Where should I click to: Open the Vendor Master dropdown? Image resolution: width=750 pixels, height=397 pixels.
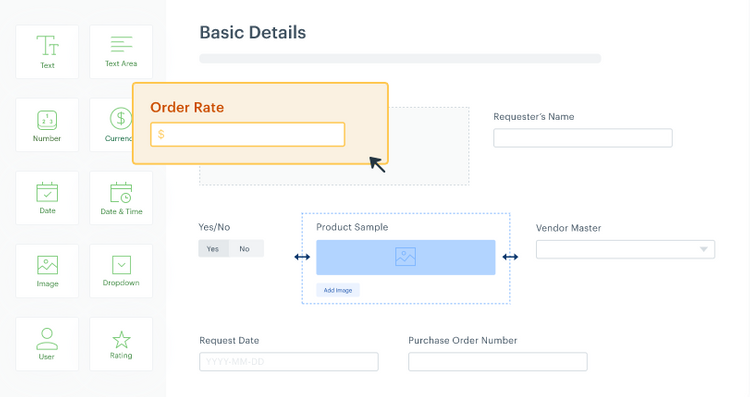625,249
